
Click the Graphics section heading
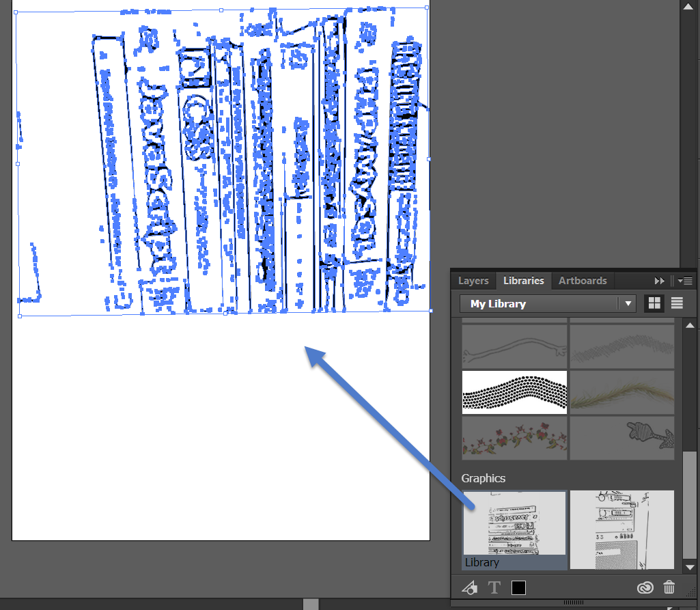tap(483, 478)
